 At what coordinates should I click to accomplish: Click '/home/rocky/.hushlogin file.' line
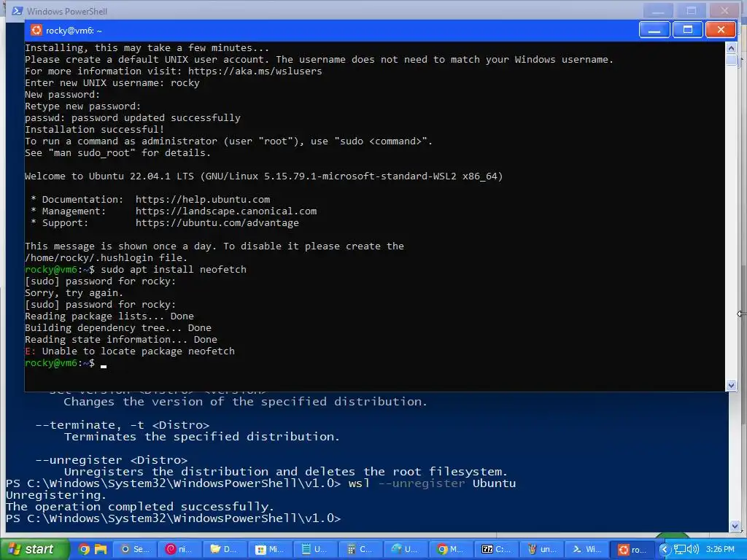(106, 257)
